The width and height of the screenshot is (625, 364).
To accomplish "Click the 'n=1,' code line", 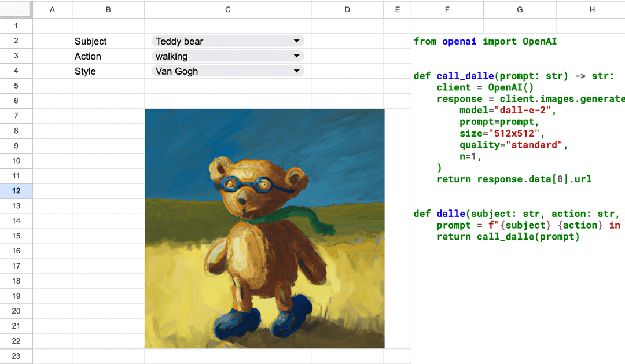I will [x=470, y=157].
